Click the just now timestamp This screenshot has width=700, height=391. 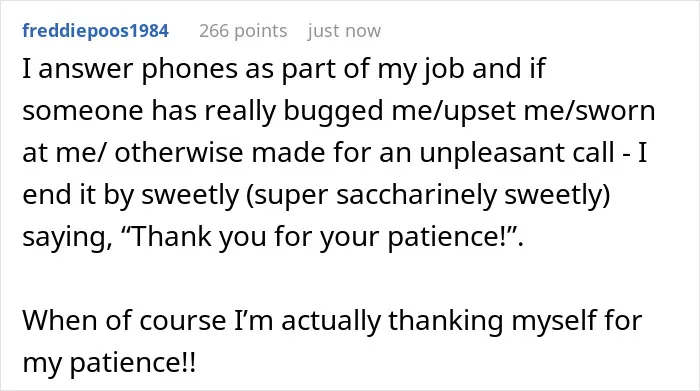344,31
